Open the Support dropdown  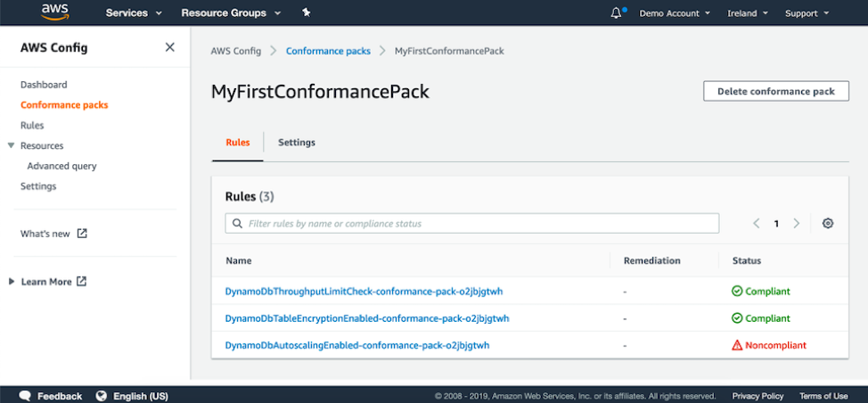(807, 13)
